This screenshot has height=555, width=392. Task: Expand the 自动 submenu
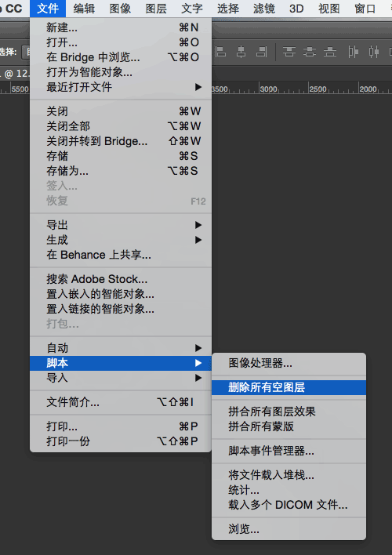pyautogui.click(x=121, y=348)
